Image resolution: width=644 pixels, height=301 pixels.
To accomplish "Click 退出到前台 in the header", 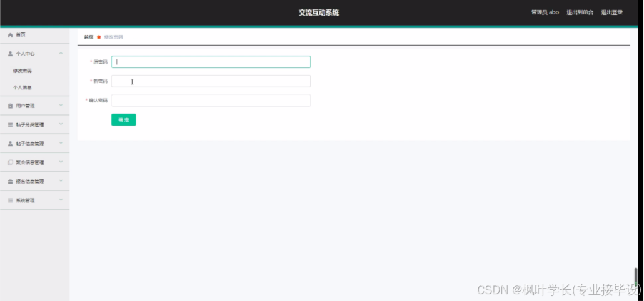I will click(x=580, y=12).
